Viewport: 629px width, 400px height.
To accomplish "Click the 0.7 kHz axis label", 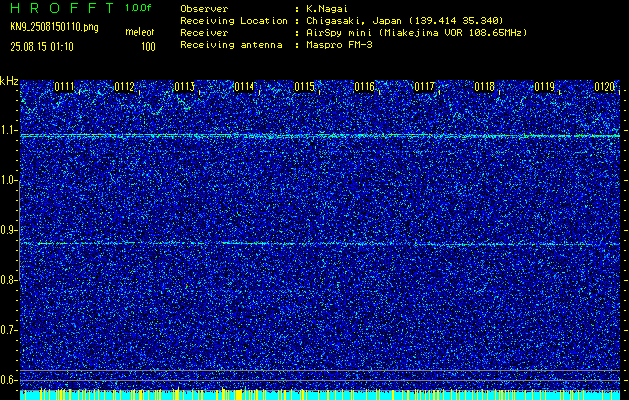I will point(8,330).
